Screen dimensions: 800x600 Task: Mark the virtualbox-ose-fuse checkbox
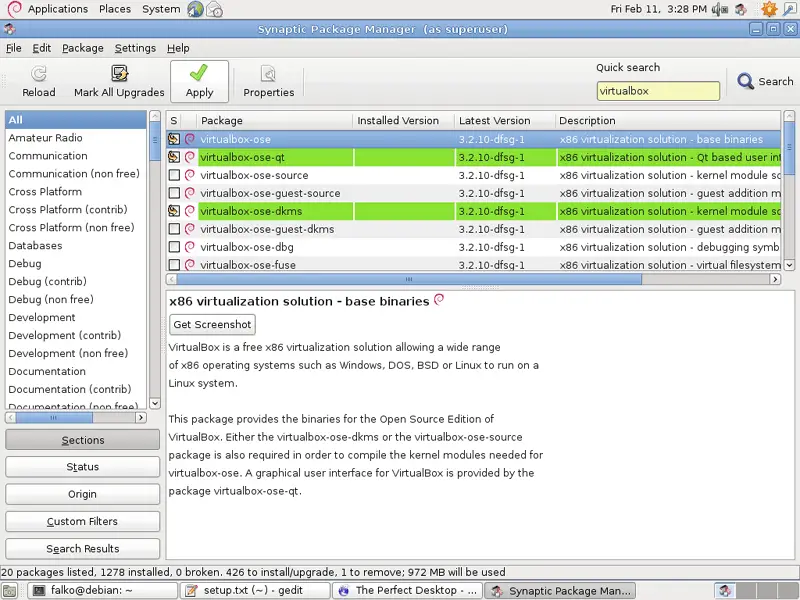(x=174, y=265)
